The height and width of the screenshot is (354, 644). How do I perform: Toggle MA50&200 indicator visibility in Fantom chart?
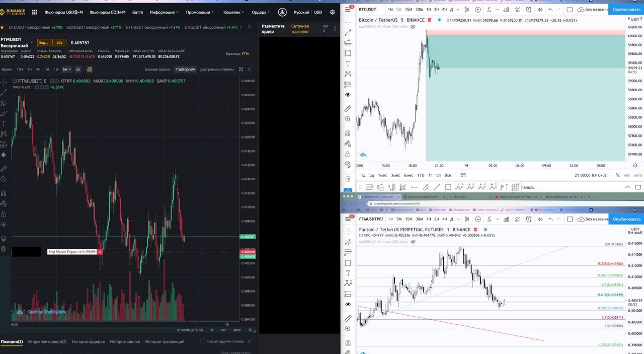(x=413, y=242)
